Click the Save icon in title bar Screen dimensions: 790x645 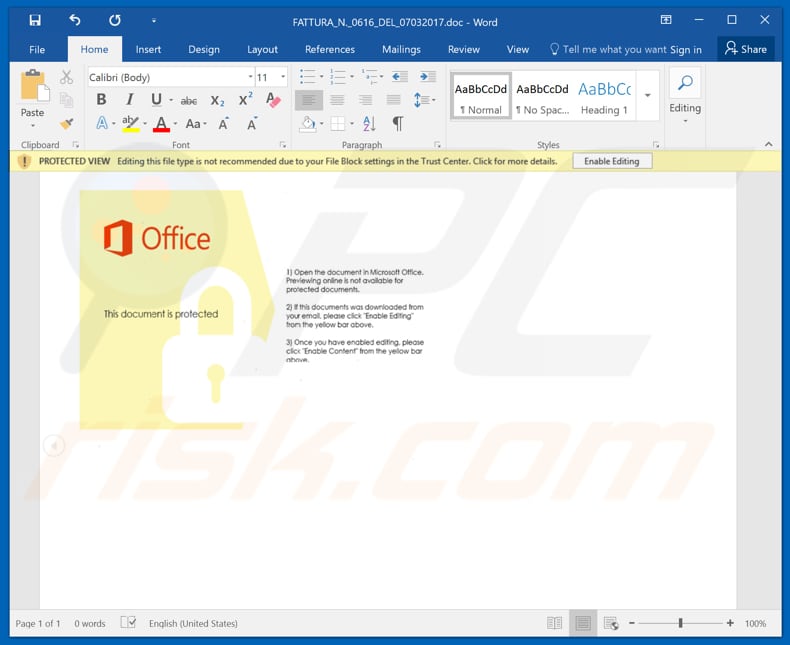click(35, 20)
